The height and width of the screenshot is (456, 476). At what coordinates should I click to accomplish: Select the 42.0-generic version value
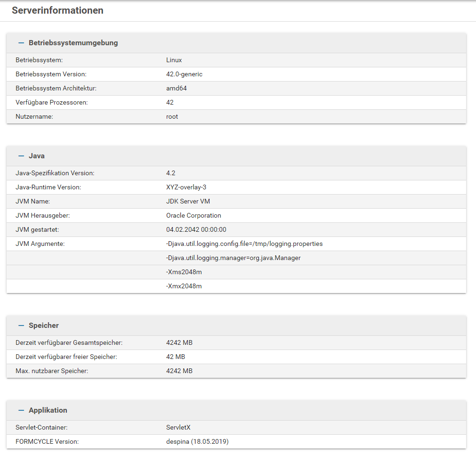point(185,74)
